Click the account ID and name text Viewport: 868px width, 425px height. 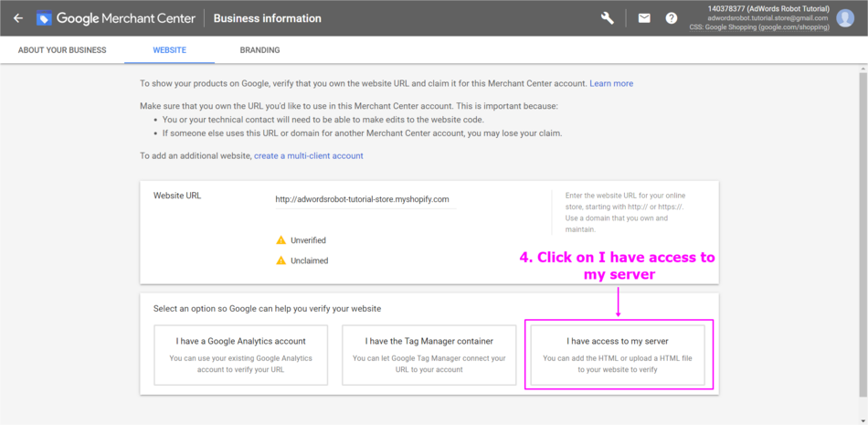tap(767, 9)
